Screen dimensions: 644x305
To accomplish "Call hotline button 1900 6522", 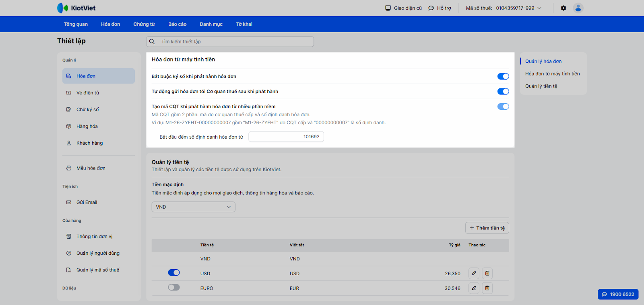I will pyautogui.click(x=618, y=295).
